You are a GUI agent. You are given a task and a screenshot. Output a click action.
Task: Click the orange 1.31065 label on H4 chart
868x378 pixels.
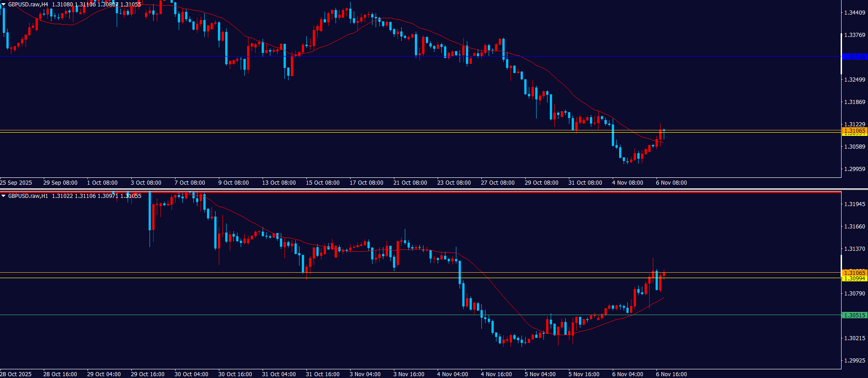[x=854, y=130]
